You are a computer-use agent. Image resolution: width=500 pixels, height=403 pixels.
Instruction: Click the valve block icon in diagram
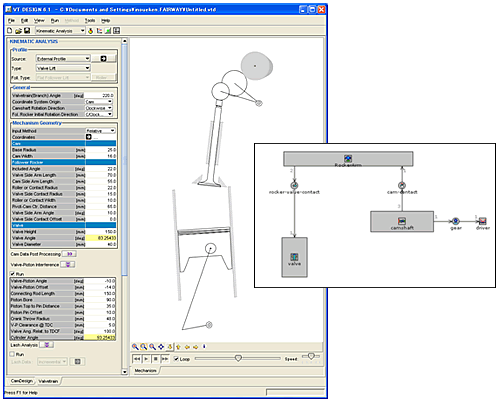(x=294, y=257)
